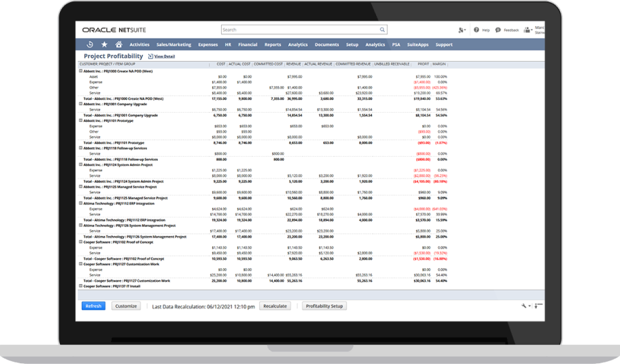
Task: Collapse Abbott Inc. PRJ1000 Create NA POD group
Action: point(81,71)
